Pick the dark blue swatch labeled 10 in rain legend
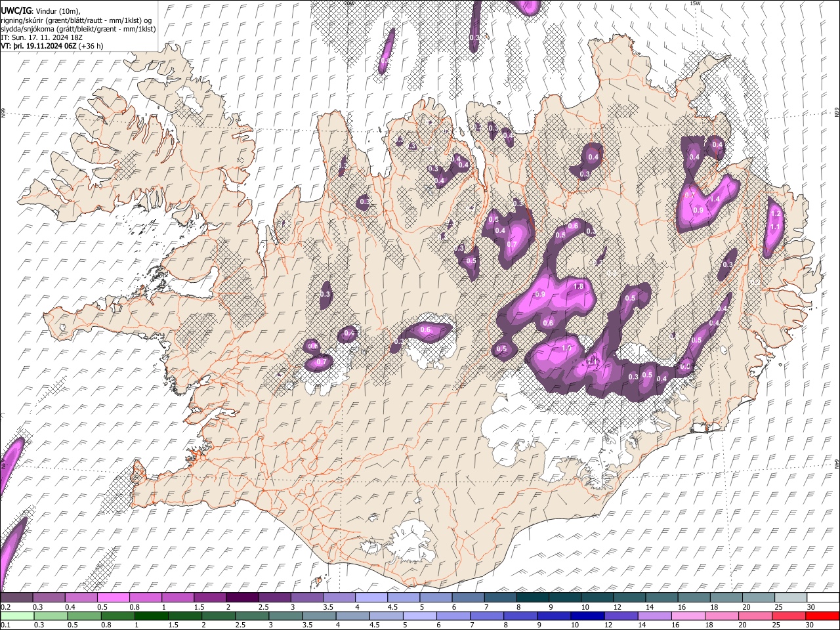This screenshot has width=840, height=630. [587, 616]
